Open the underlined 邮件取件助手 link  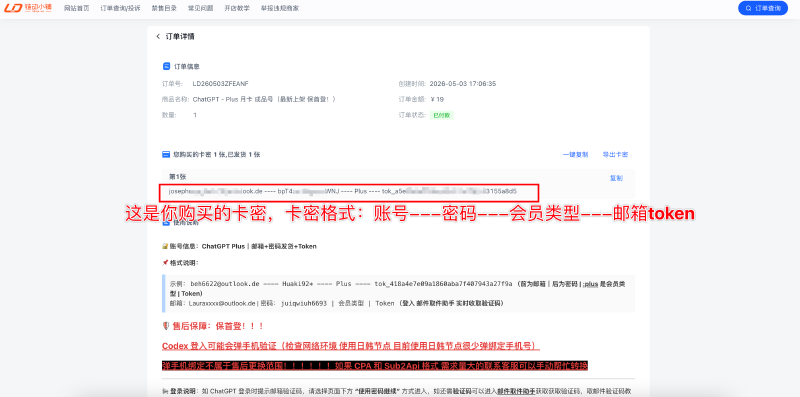(516, 391)
